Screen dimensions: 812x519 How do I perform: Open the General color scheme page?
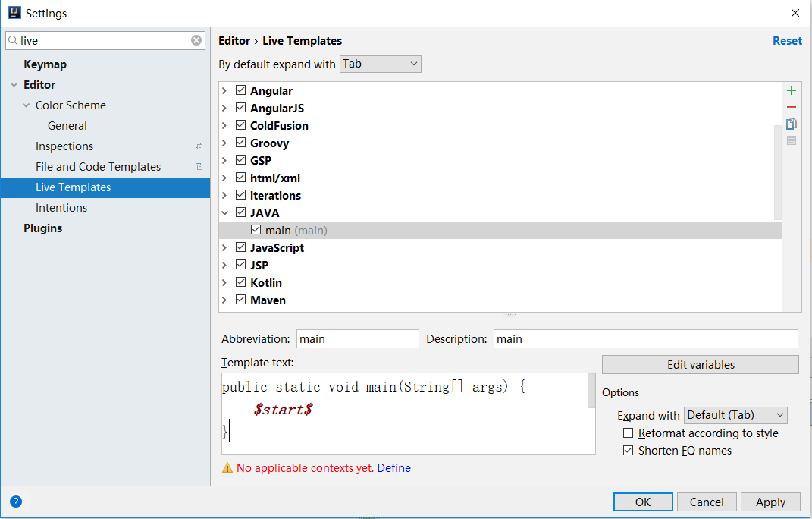point(67,125)
